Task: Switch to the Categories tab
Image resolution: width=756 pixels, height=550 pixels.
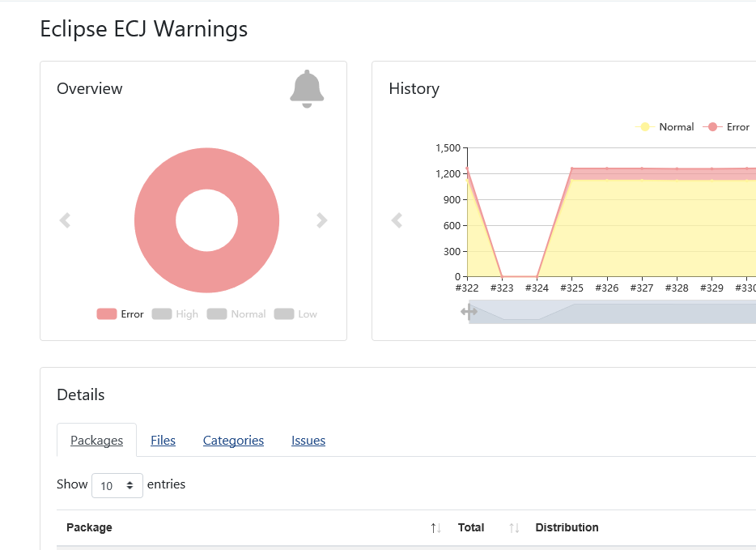Action: pos(233,440)
